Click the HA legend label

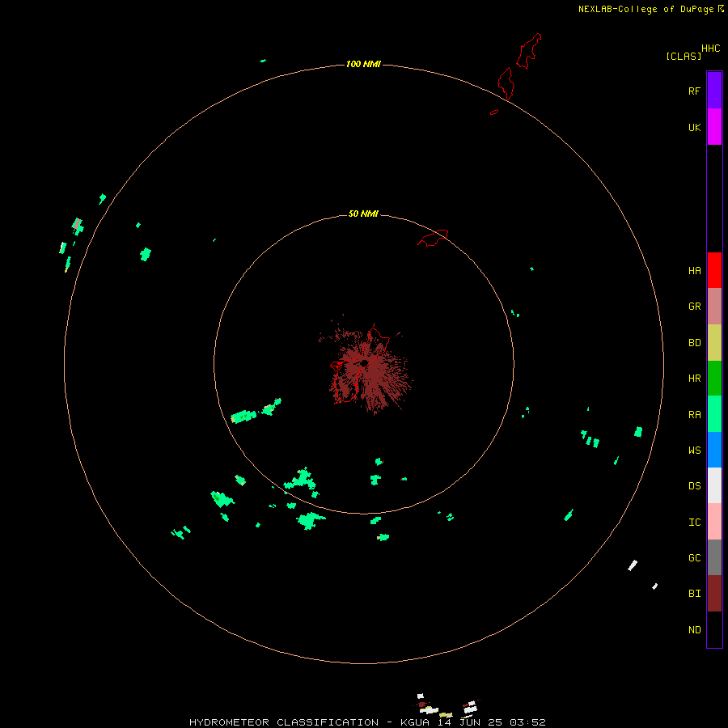(694, 271)
